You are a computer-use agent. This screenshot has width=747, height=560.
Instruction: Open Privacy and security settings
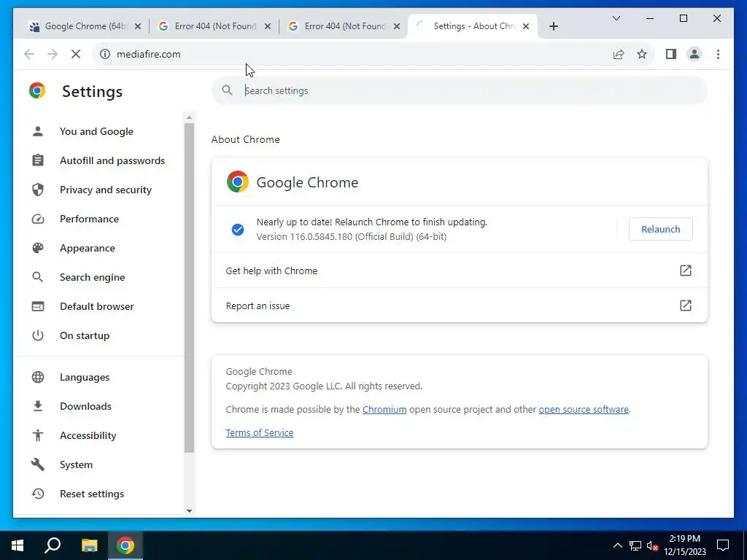pyautogui.click(x=106, y=190)
